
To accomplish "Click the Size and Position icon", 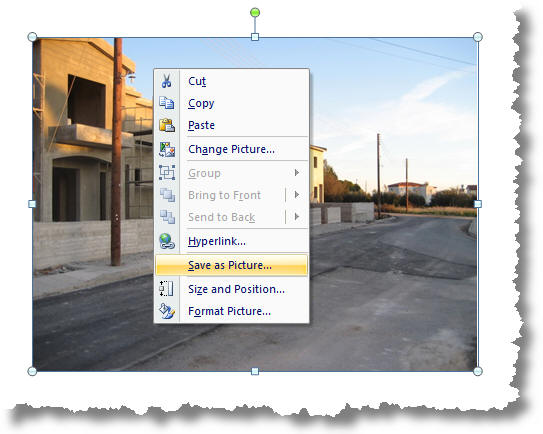I will [167, 289].
